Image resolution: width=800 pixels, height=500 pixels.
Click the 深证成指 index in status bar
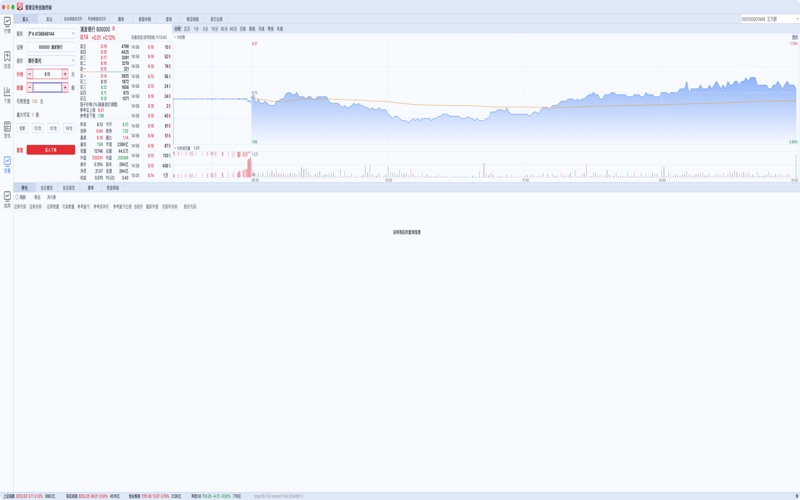[x=92, y=496]
